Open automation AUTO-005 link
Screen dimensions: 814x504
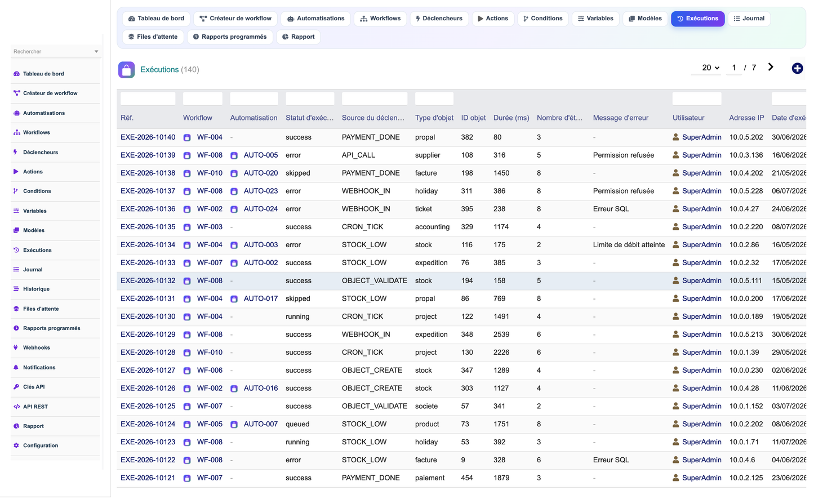261,155
